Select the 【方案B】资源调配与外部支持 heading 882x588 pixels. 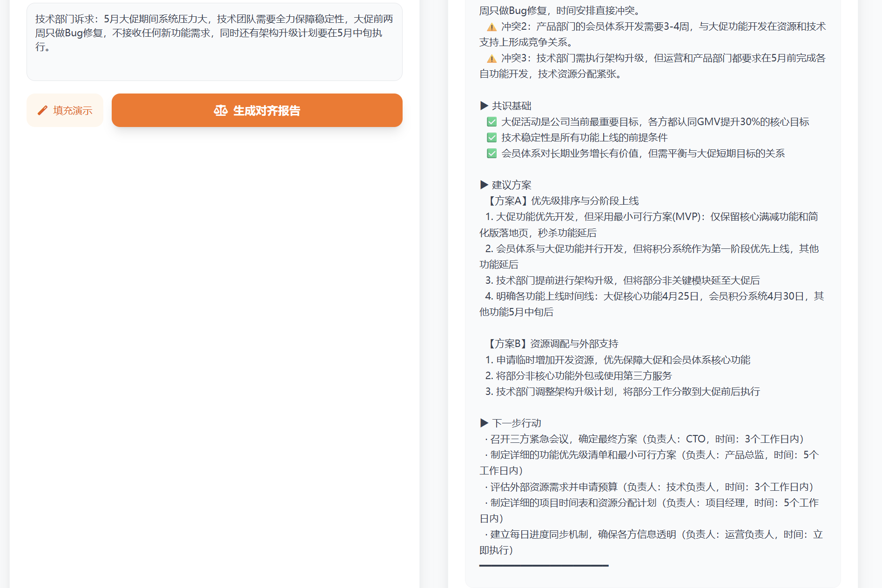click(x=551, y=344)
